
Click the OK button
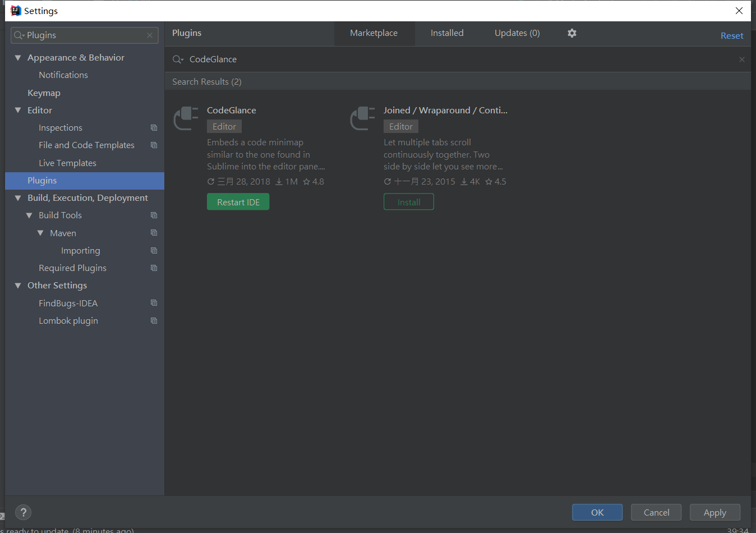(597, 512)
